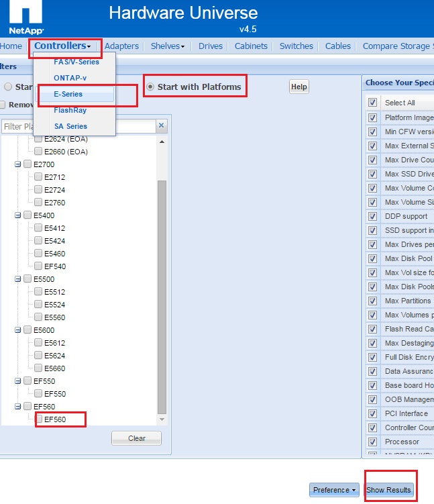Choose SA Series in the Controllers menu
The width and height of the screenshot is (434, 504).
click(70, 126)
